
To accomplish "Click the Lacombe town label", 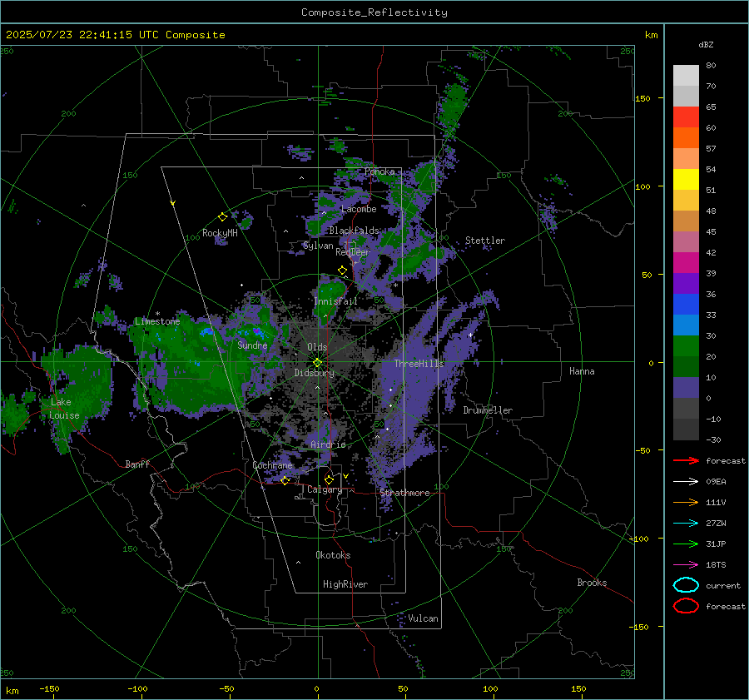I will [359, 209].
